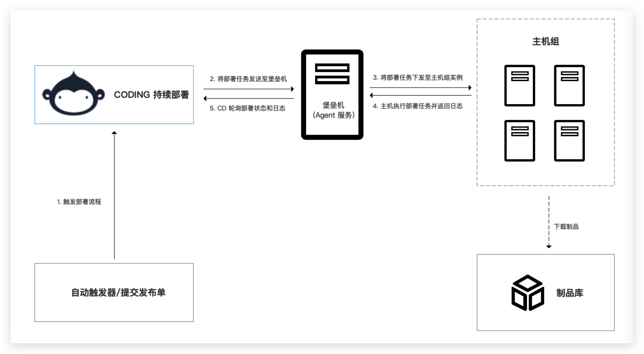Click the '1. 触发部署流程' step label
The image size is (644, 354).
click(79, 202)
